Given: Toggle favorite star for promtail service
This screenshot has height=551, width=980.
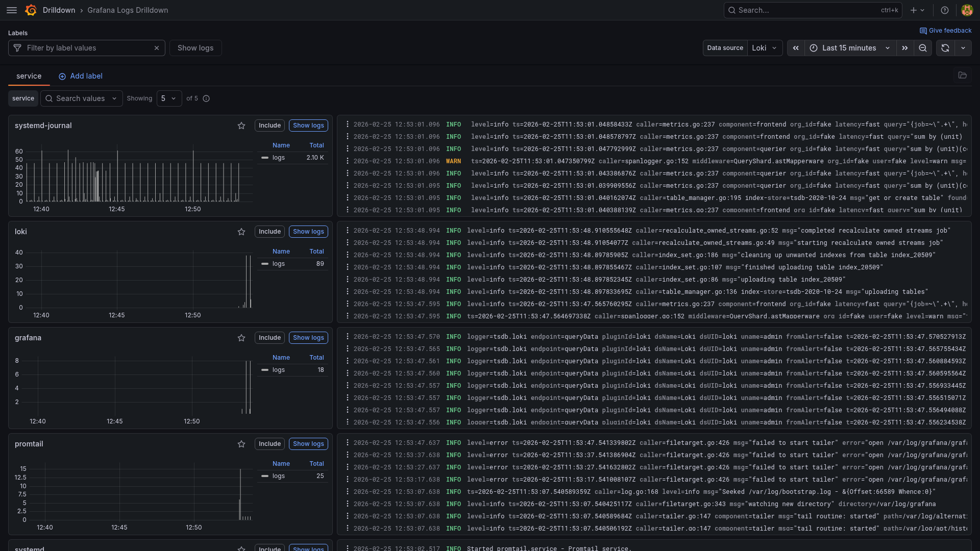Looking at the screenshot, I should pyautogui.click(x=241, y=444).
